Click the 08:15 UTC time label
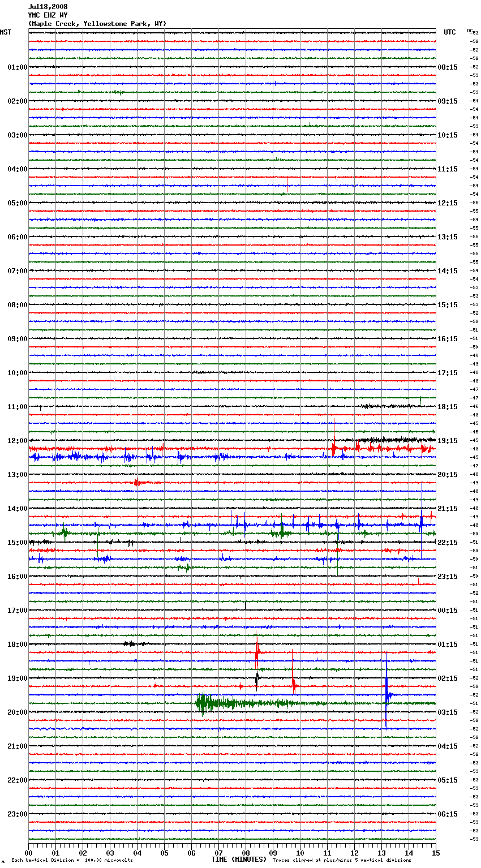Viewport: 481px width, 868px height. (x=448, y=67)
